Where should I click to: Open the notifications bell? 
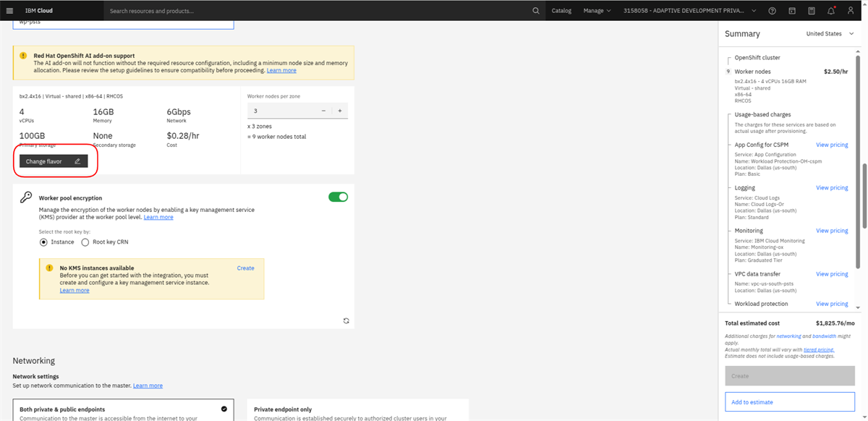[x=831, y=11]
